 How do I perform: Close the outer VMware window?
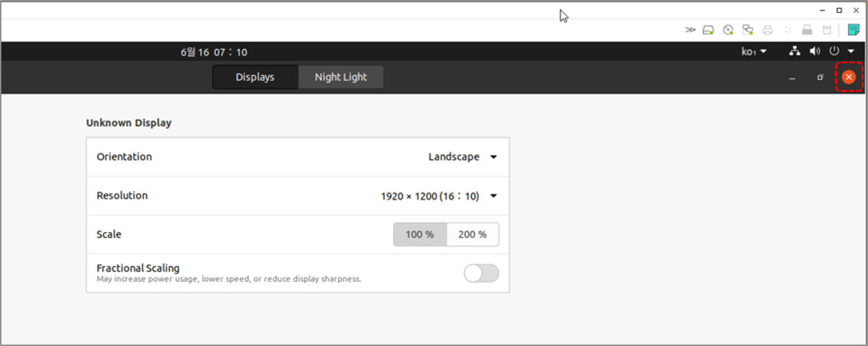(856, 10)
